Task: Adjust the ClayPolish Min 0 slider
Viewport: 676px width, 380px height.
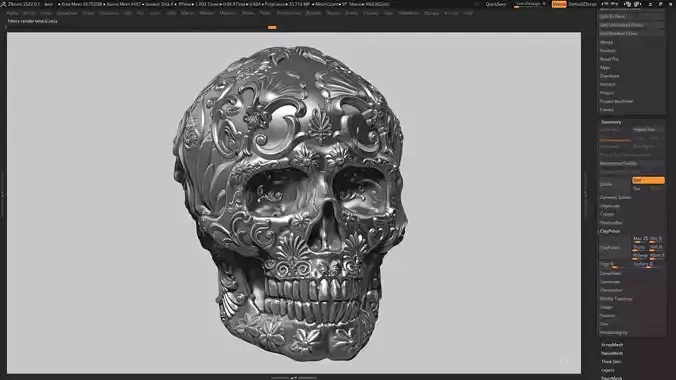Action: [x=657, y=239]
